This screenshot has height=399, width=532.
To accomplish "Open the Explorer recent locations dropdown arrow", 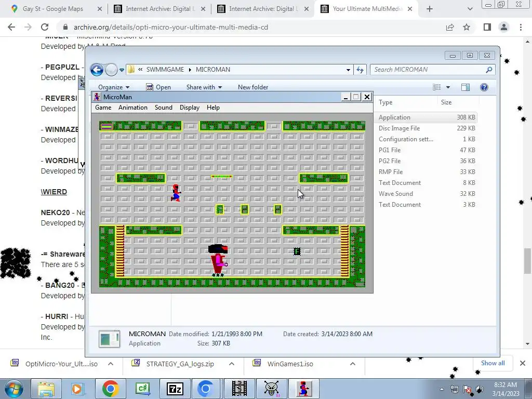I will (122, 70).
